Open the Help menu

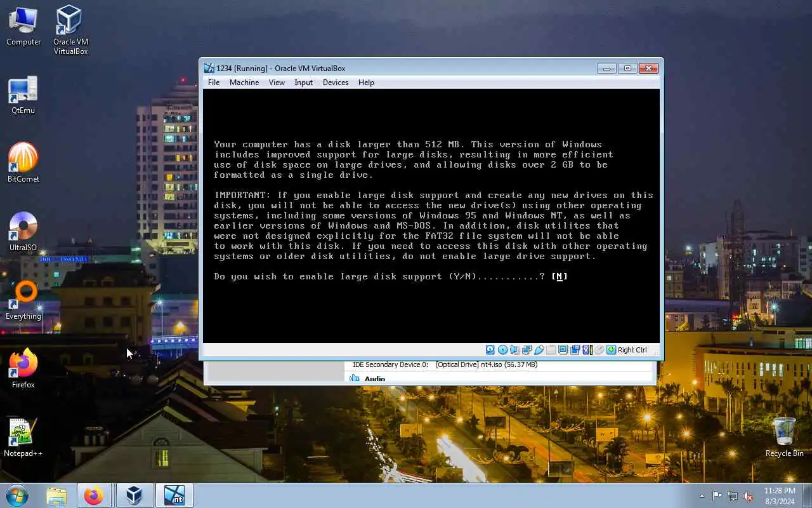coord(366,83)
